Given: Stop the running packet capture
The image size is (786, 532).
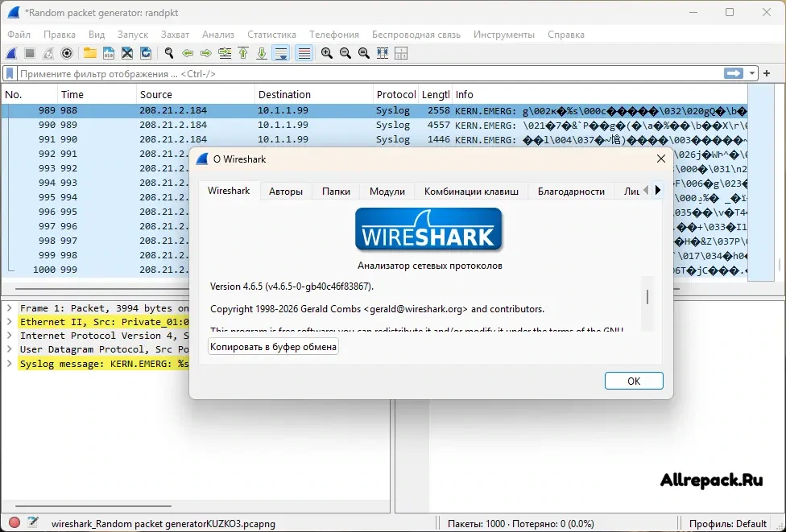Looking at the screenshot, I should tap(30, 53).
